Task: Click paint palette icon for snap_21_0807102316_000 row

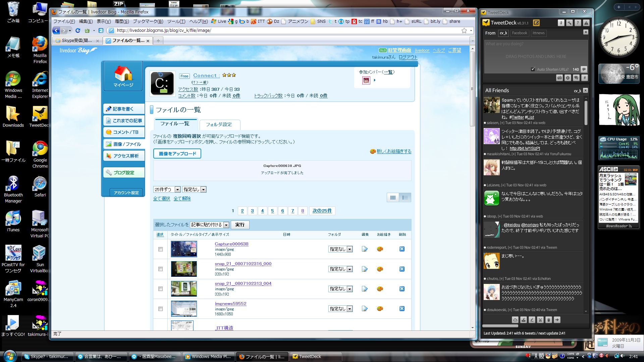Action: (x=380, y=269)
